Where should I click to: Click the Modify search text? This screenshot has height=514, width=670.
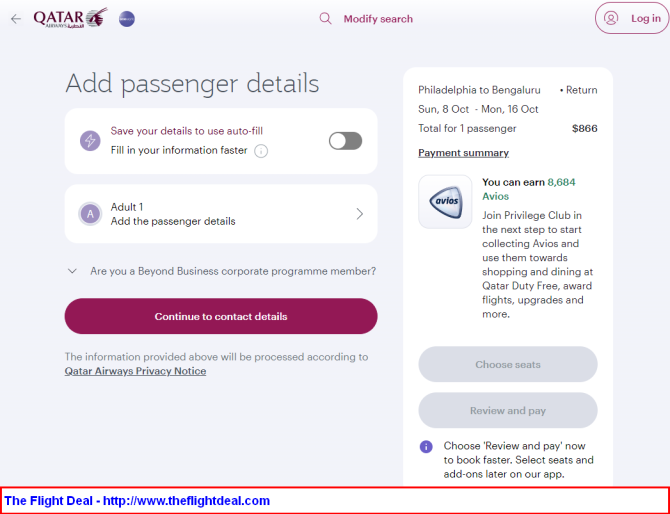(378, 19)
